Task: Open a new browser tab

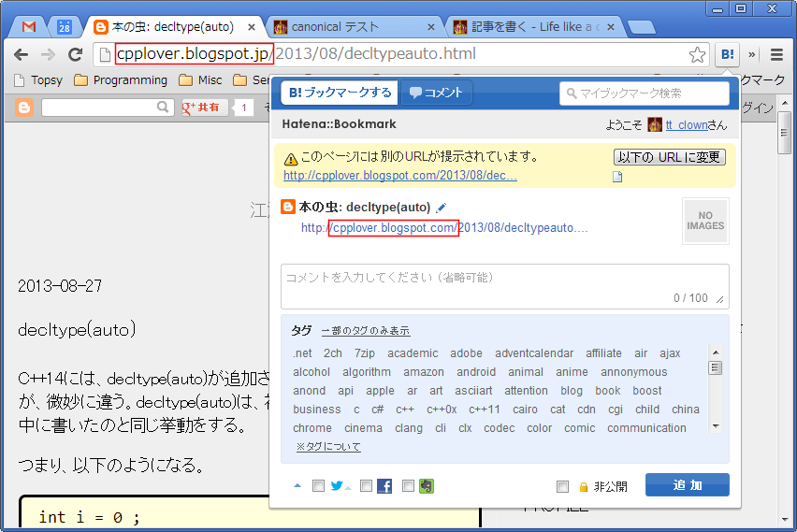Action: (642, 27)
